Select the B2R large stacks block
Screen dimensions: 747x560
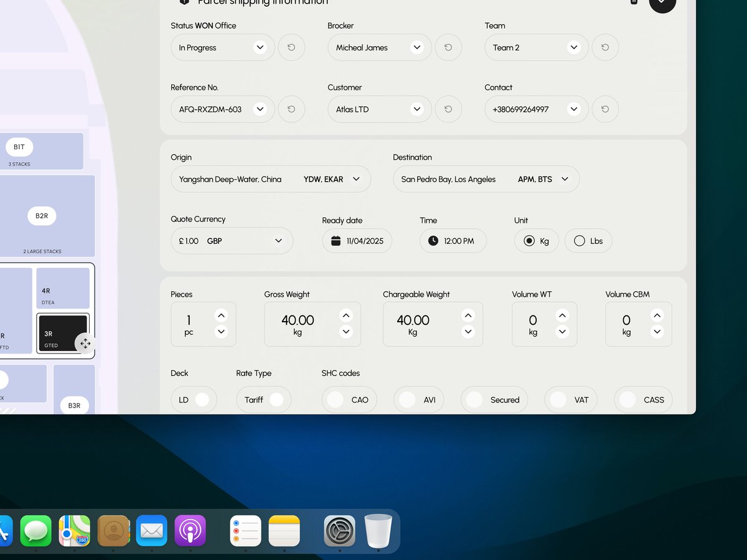(47, 216)
